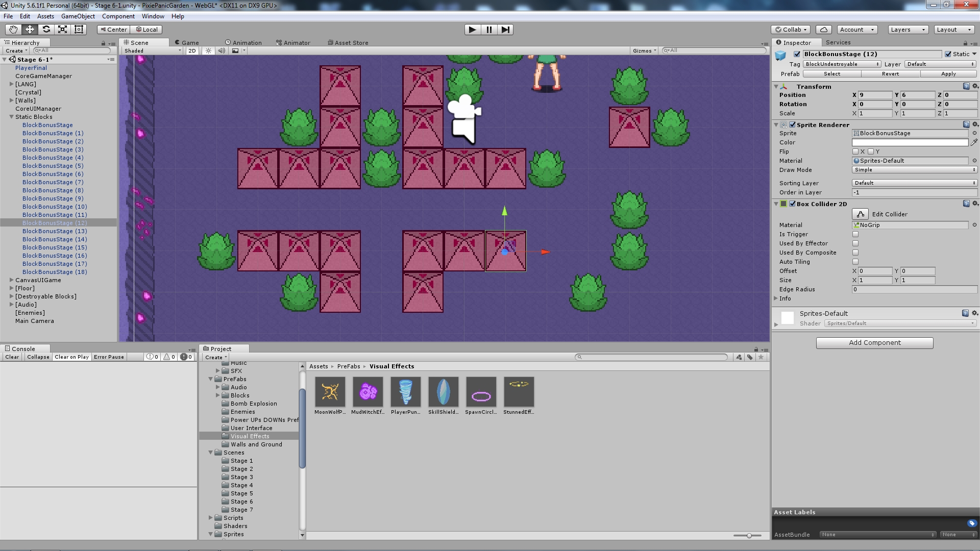Select MudWitchEf prefab thumbnail

click(368, 392)
